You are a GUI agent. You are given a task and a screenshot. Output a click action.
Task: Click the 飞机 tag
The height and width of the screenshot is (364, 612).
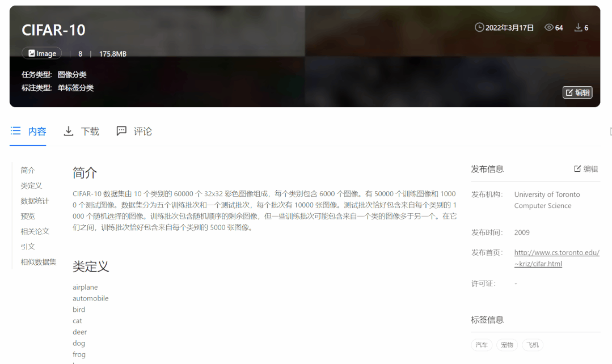click(533, 345)
